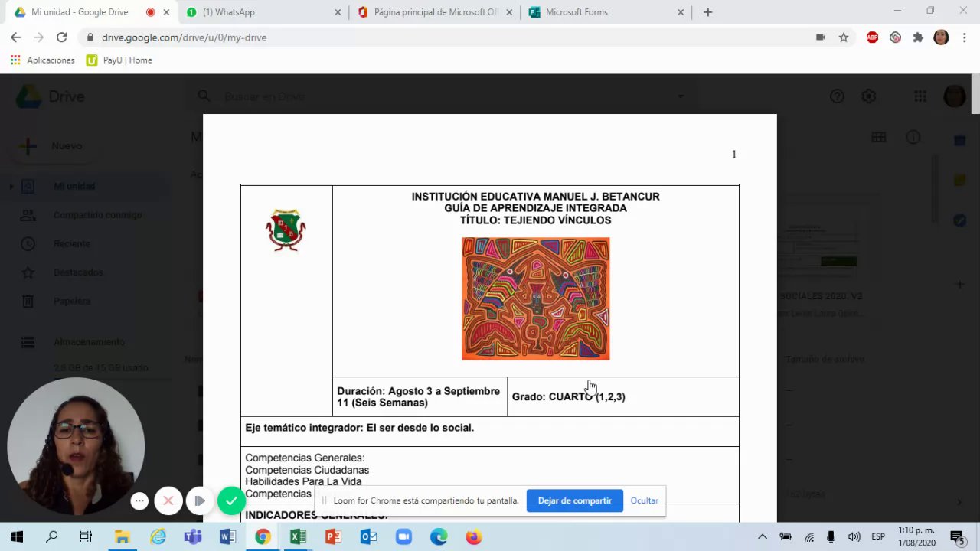
Task: Close the Microsoft Forms tab
Action: 681,12
